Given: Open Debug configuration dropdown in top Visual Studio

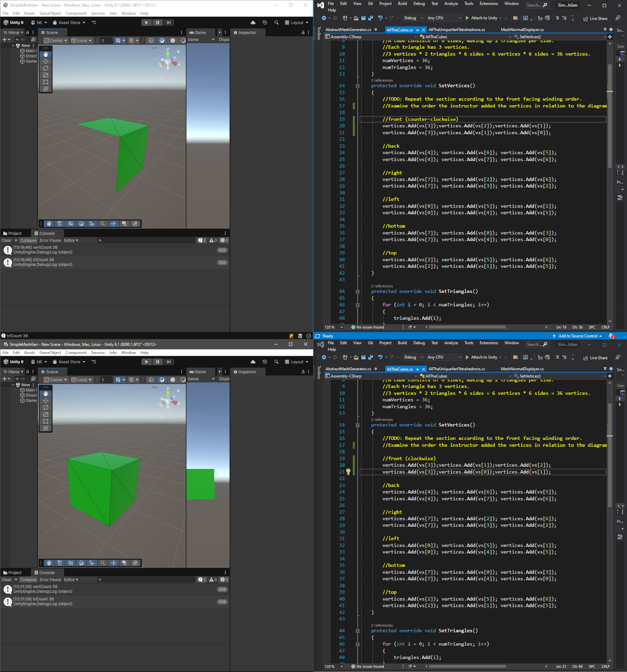Looking at the screenshot, I should click(414, 18).
